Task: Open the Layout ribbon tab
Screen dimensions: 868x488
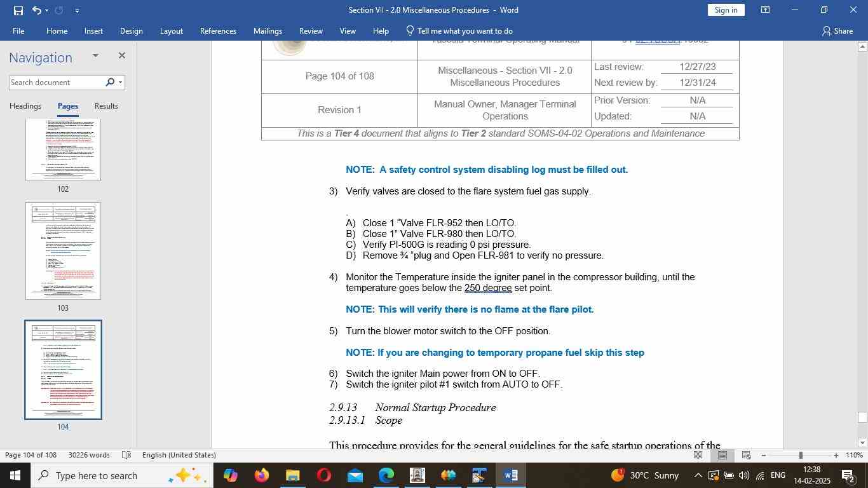Action: (x=171, y=30)
